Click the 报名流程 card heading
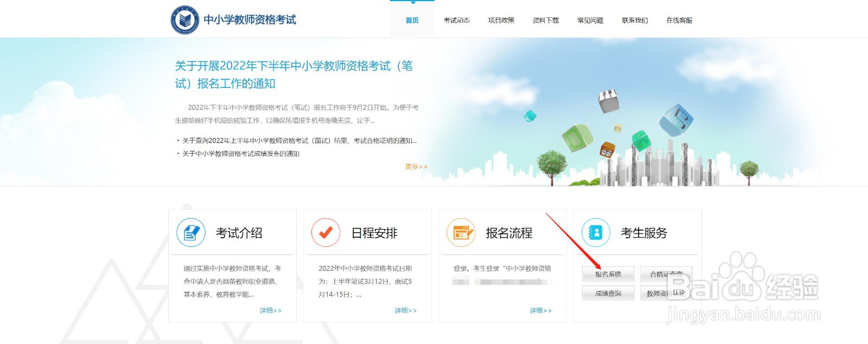Screen dimensions: 868x344 509,233
